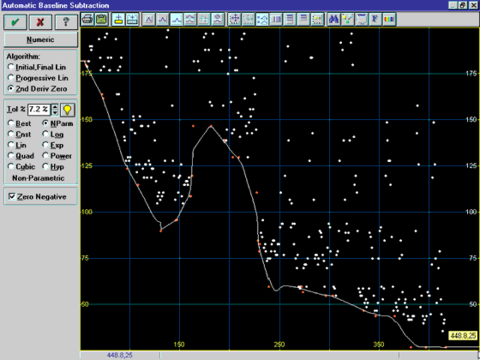Image resolution: width=480 pixels, height=360 pixels.
Task: Select the Best baseline model option
Action: point(19,124)
